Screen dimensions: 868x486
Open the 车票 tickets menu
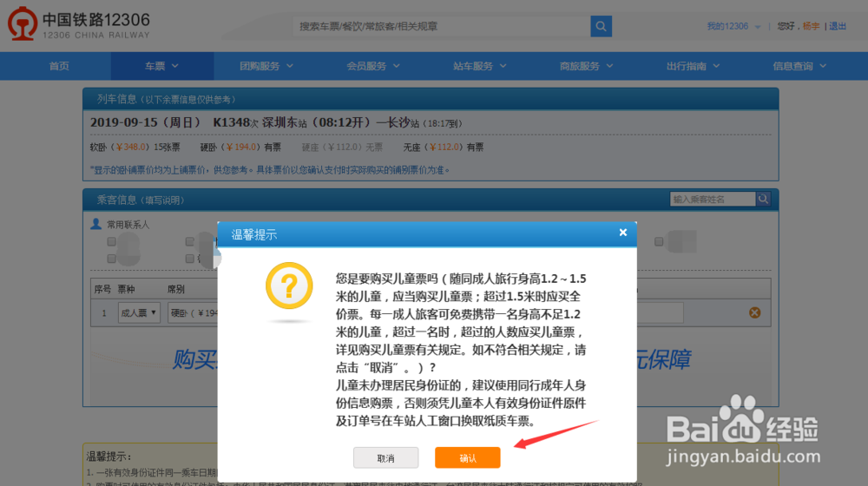(161, 66)
